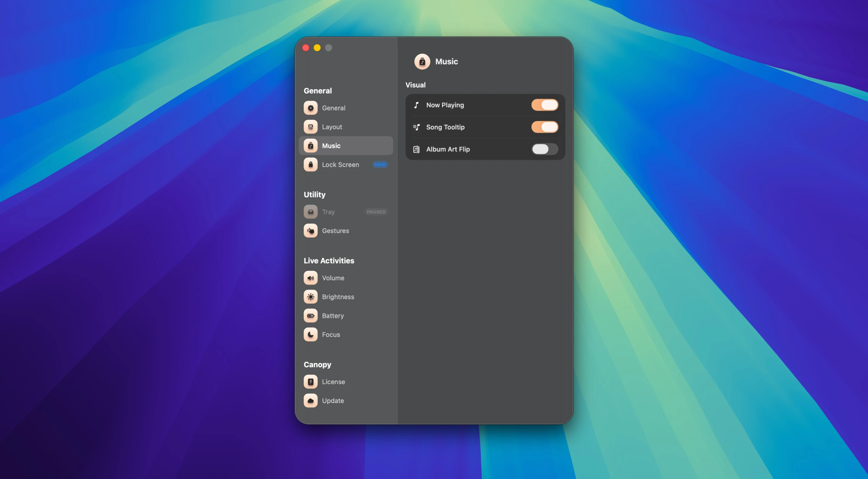Click the Song Tooltip list-note icon
This screenshot has height=479, width=868.
[416, 127]
